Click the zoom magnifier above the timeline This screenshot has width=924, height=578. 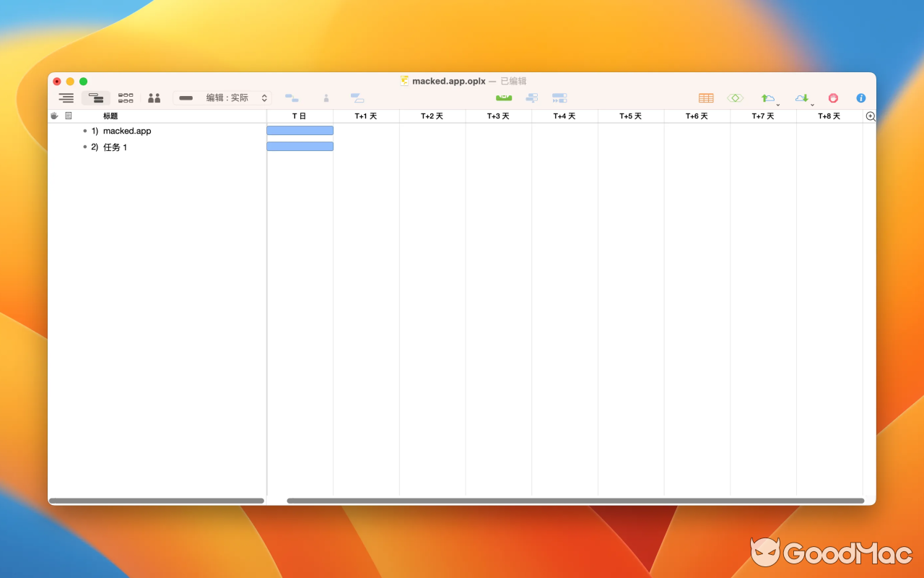click(871, 116)
